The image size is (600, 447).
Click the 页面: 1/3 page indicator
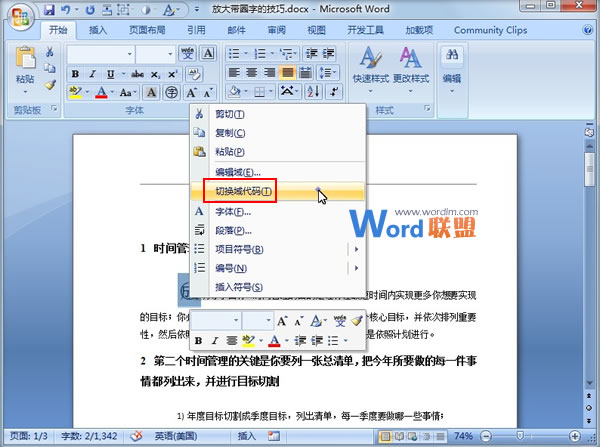coord(29,436)
